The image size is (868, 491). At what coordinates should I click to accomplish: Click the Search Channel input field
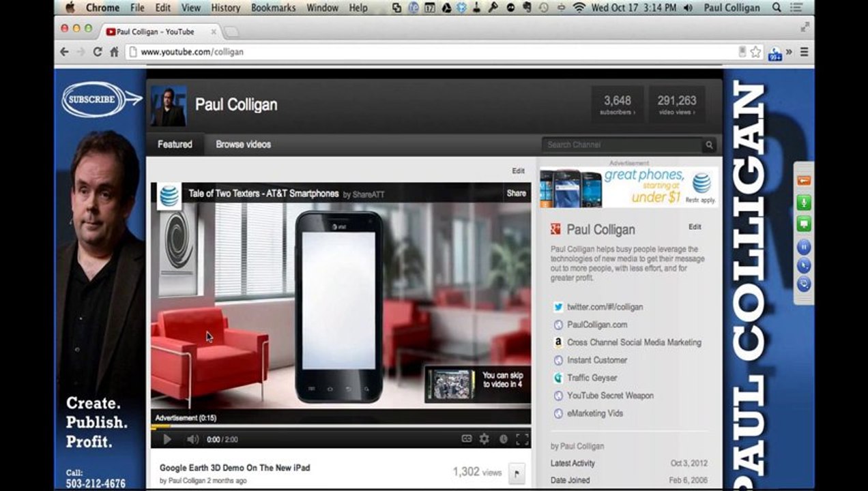pos(622,145)
